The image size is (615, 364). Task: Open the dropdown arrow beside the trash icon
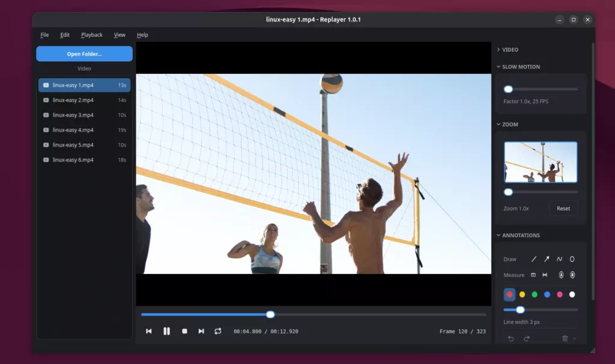[575, 338]
